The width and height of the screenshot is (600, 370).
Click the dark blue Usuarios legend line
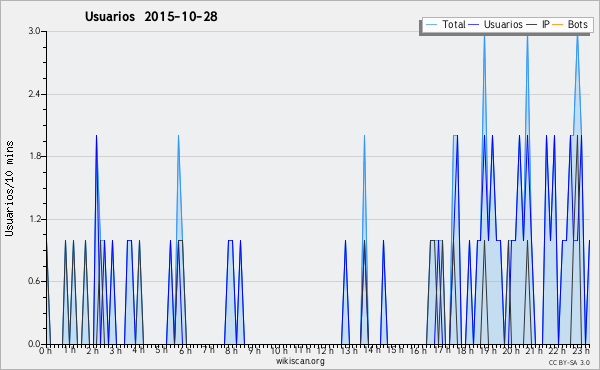[x=474, y=25]
